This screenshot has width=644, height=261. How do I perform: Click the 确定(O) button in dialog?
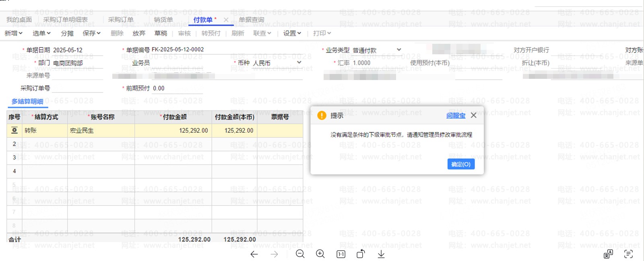[461, 164]
